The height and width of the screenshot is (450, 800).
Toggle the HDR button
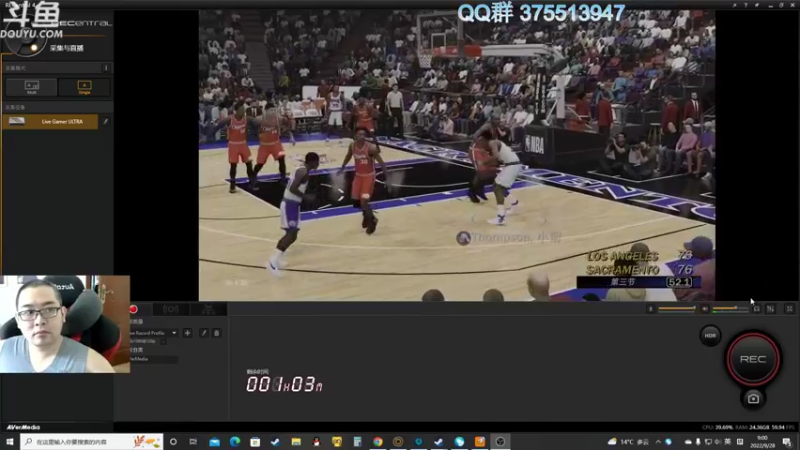[x=710, y=336]
